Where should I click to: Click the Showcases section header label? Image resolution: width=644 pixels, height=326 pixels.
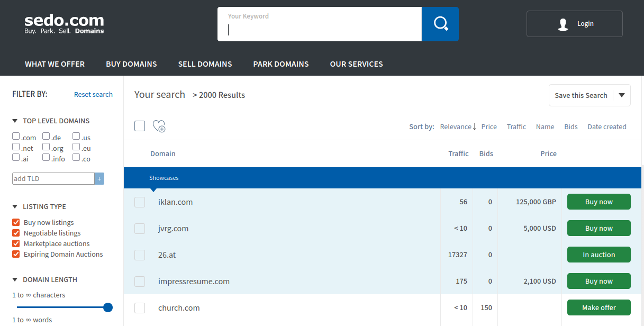tap(164, 178)
